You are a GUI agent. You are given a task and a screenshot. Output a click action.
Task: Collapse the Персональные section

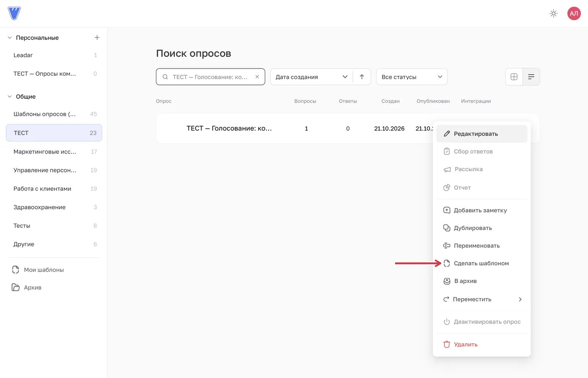point(10,38)
